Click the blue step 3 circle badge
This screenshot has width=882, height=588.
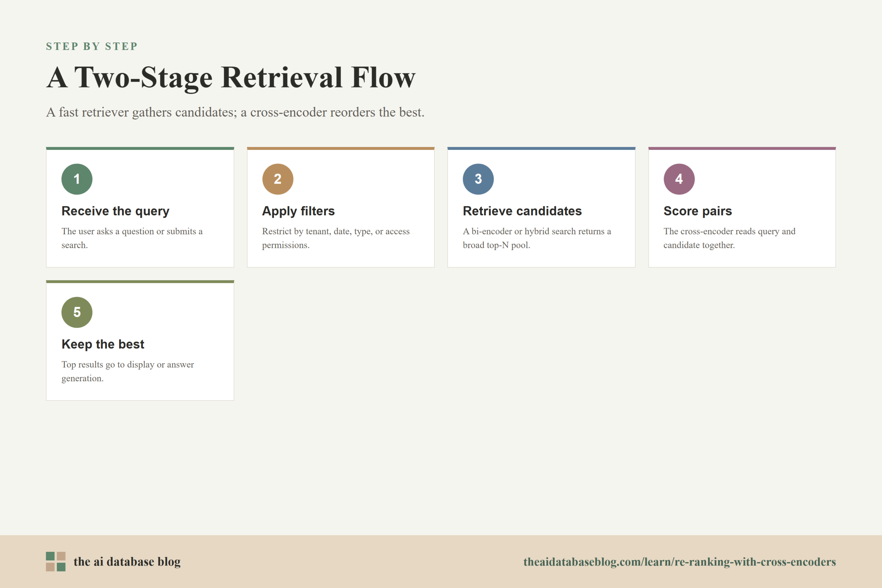(478, 179)
